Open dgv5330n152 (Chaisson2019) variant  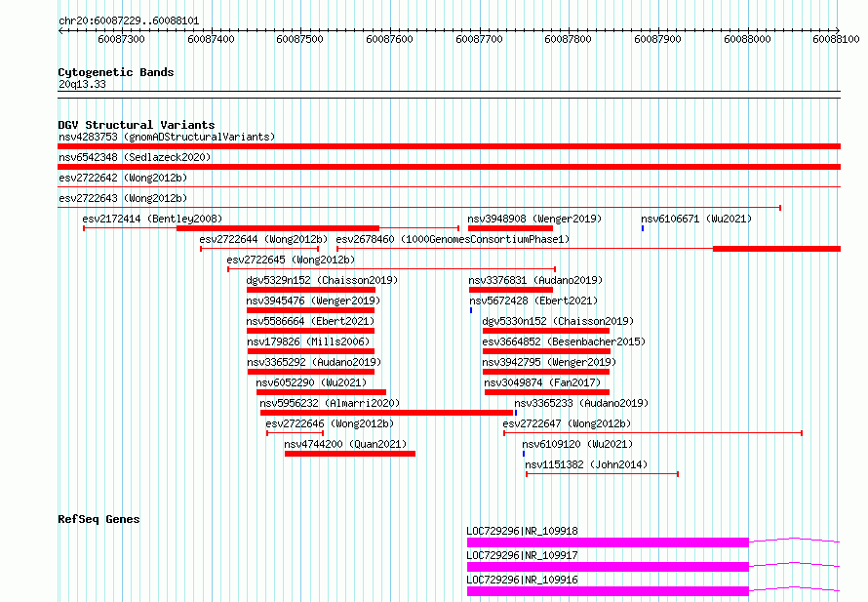tap(558, 321)
